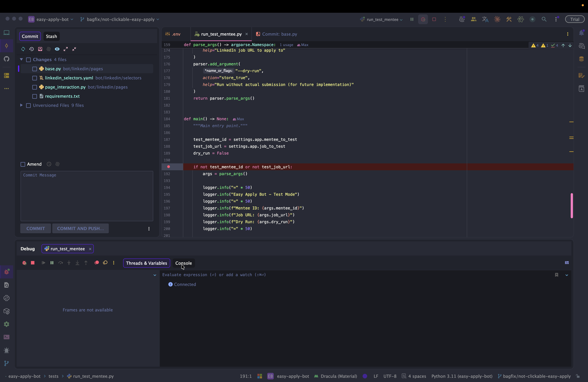Image resolution: width=588 pixels, height=382 pixels.
Task: Click the Rollback icon in Commit panel
Action: click(x=31, y=49)
